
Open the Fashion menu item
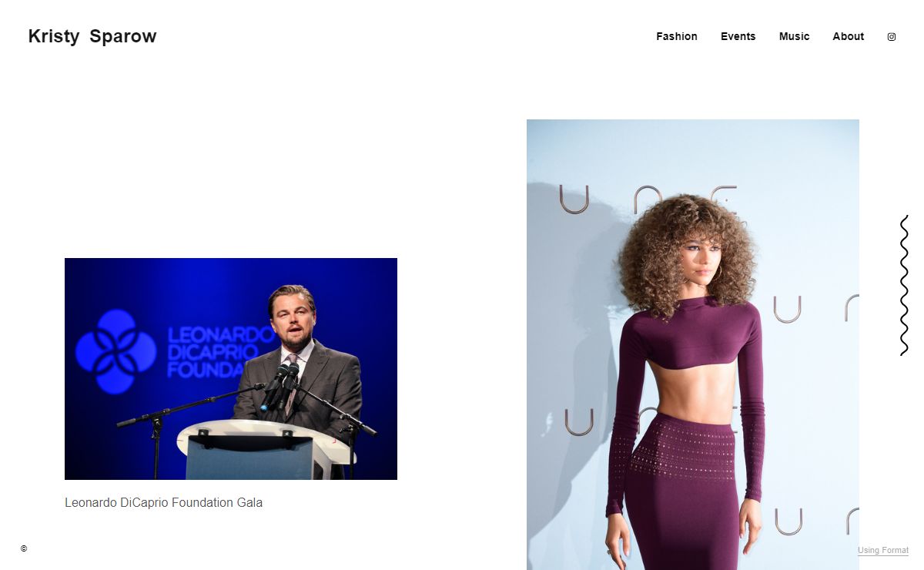pos(677,36)
